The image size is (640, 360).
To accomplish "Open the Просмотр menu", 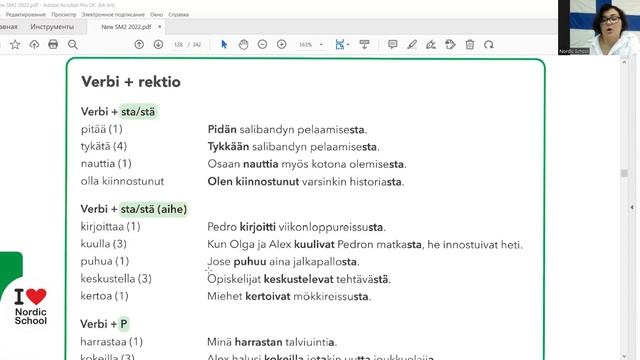I will 64,14.
